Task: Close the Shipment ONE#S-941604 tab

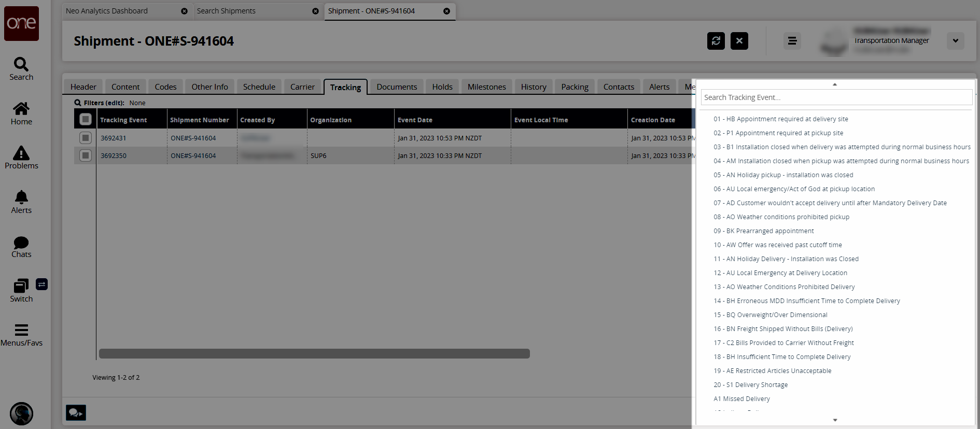Action: click(x=446, y=11)
